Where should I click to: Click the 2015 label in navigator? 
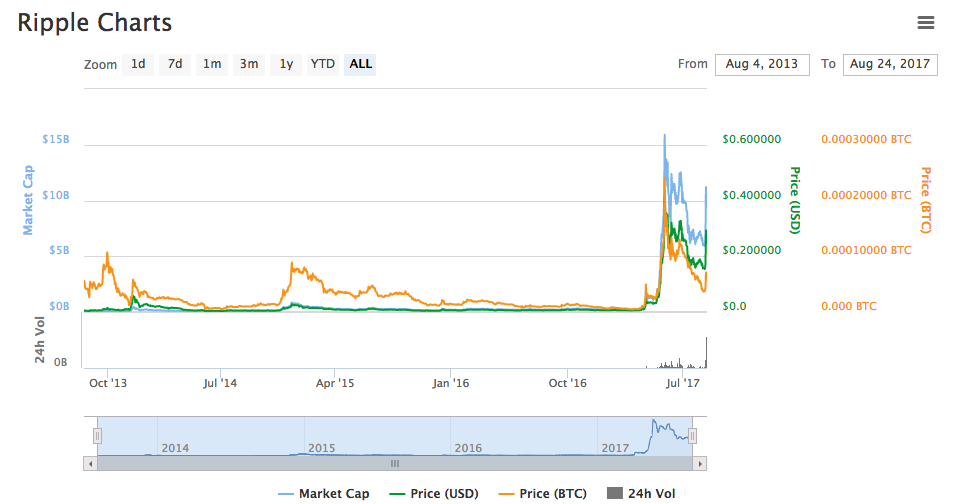pyautogui.click(x=322, y=448)
